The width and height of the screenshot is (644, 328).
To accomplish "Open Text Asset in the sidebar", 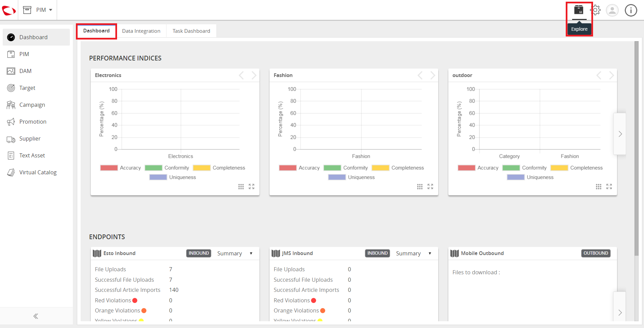I will (x=36, y=155).
